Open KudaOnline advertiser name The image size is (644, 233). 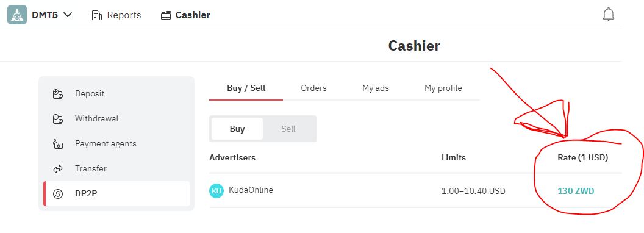(x=251, y=190)
